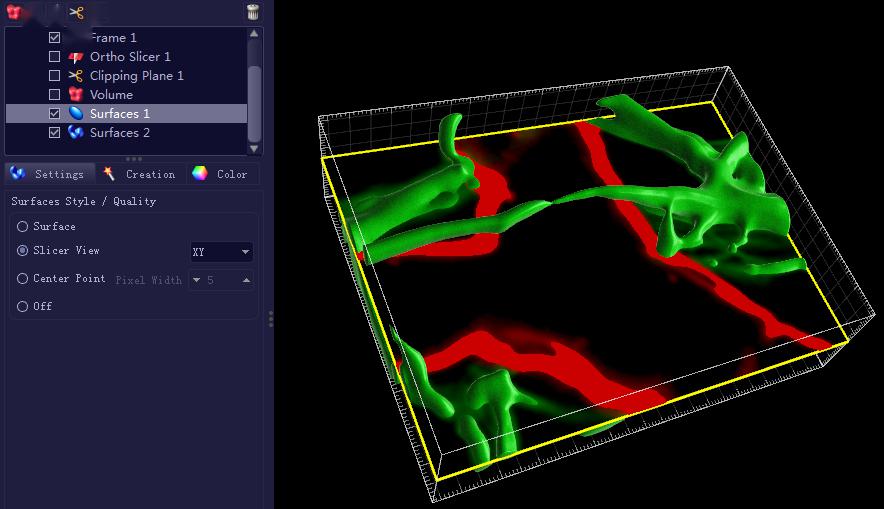Click the add Volume icon in toolbar
The height and width of the screenshot is (509, 884).
(14, 12)
